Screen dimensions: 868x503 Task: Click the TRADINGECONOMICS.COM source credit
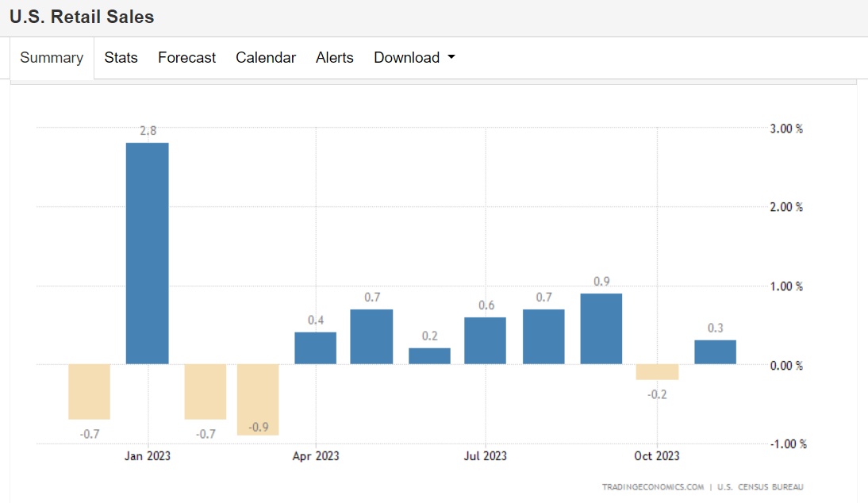[652, 487]
